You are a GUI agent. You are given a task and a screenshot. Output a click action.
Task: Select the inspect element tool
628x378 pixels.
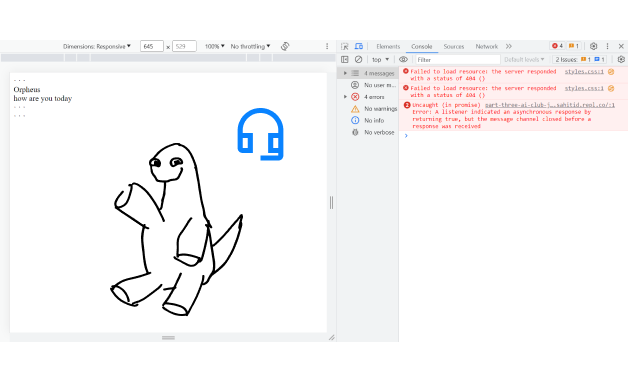(x=344, y=46)
